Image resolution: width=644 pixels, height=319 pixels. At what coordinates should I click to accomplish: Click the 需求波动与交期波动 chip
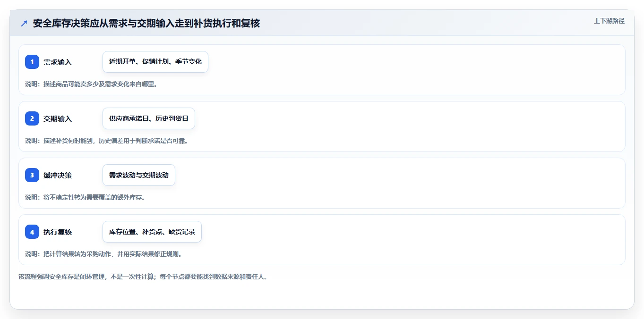pos(139,175)
